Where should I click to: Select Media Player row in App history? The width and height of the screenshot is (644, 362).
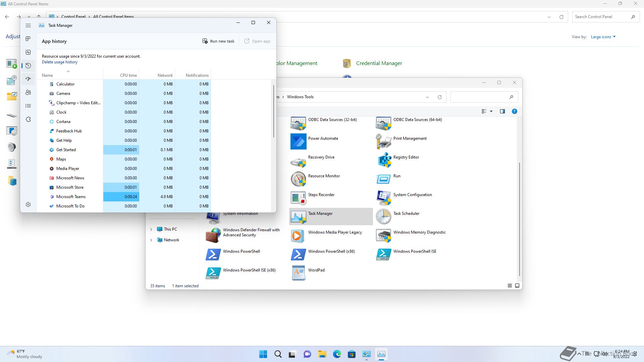[x=124, y=169]
